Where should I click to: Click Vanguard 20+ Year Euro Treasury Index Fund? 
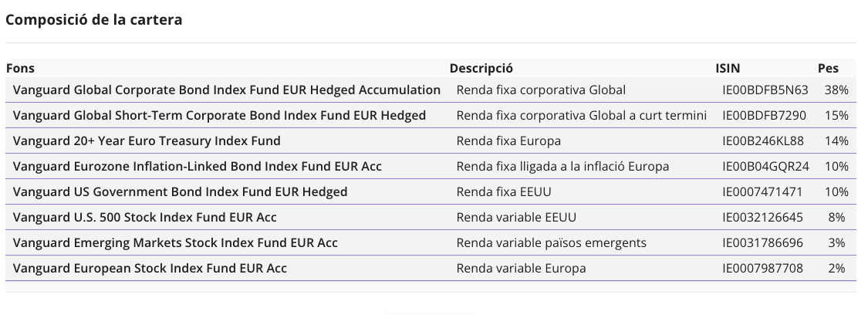(147, 141)
